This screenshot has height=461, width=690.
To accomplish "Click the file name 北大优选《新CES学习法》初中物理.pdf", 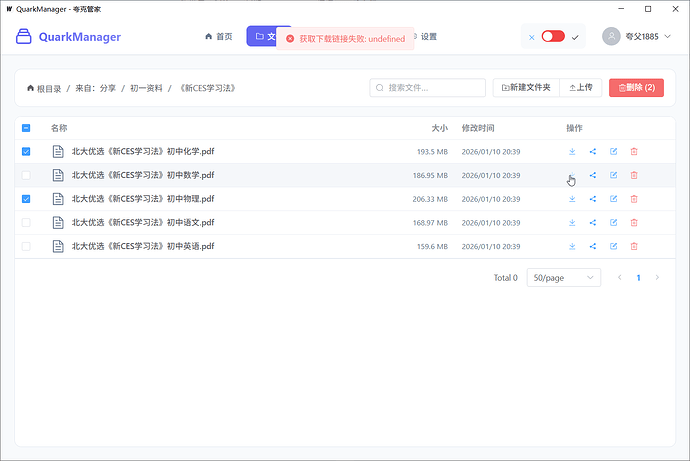I will (x=143, y=199).
